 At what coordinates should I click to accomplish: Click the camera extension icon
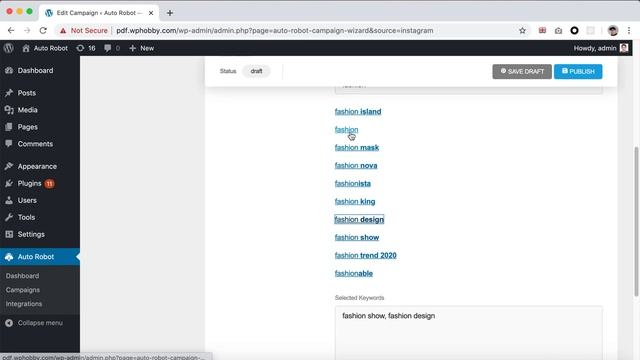[x=558, y=31]
